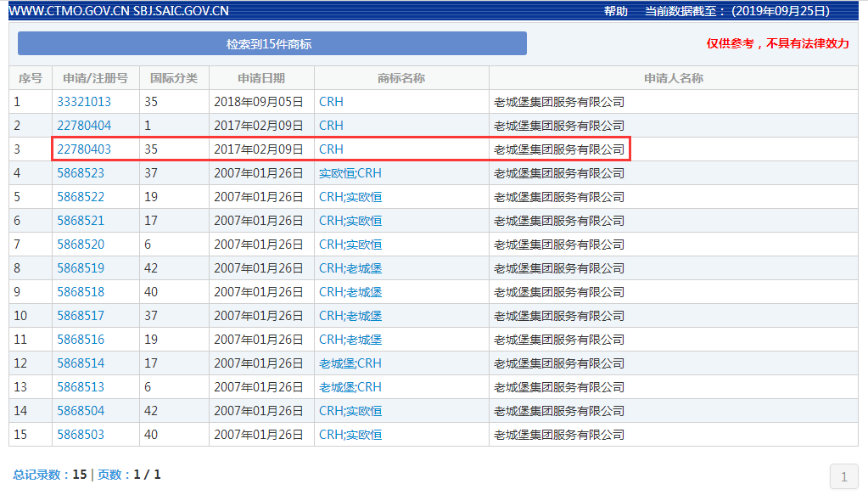Open 老城堡;CRH trademark in row 13

click(x=350, y=387)
